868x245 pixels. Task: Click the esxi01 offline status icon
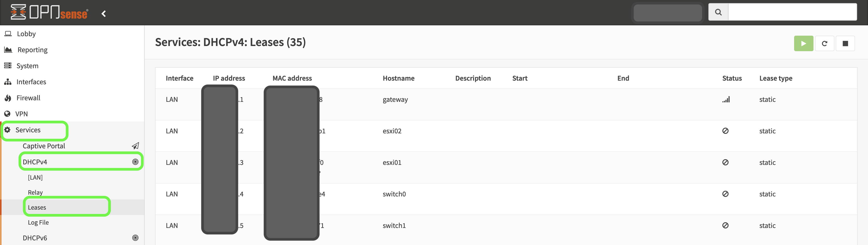point(725,162)
